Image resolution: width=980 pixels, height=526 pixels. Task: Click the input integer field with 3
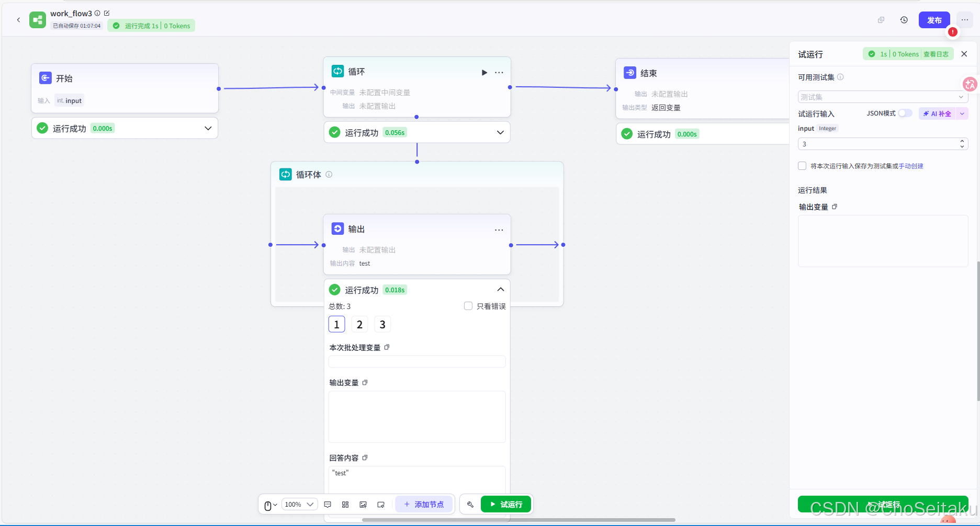[x=883, y=144]
